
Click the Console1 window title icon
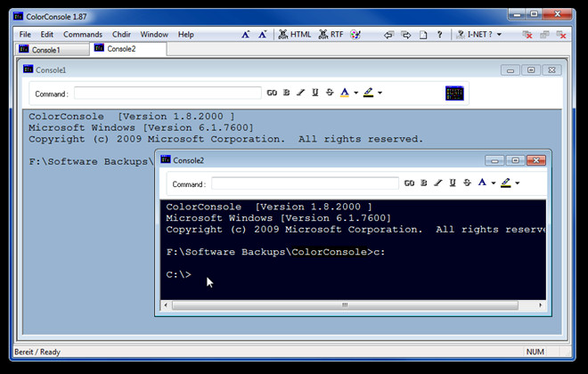click(29, 69)
